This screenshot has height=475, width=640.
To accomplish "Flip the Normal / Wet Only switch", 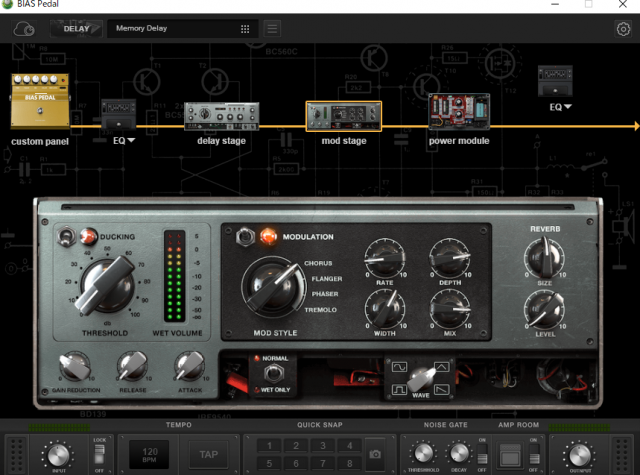I will [273, 373].
